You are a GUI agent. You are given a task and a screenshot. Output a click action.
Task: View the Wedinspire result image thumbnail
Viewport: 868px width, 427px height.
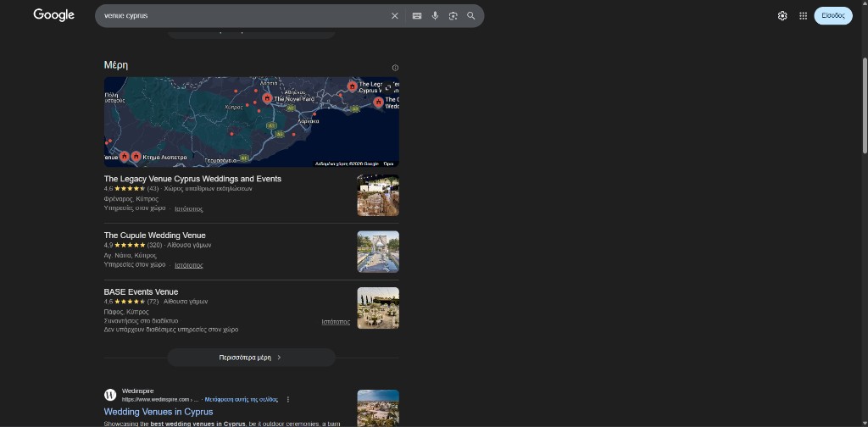[378, 408]
